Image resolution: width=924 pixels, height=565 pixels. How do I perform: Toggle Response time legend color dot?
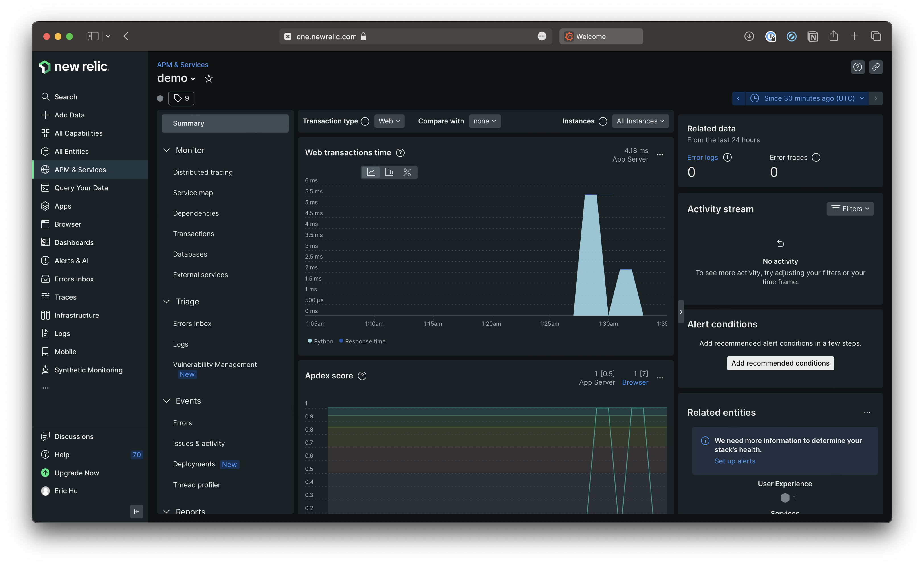pos(341,341)
